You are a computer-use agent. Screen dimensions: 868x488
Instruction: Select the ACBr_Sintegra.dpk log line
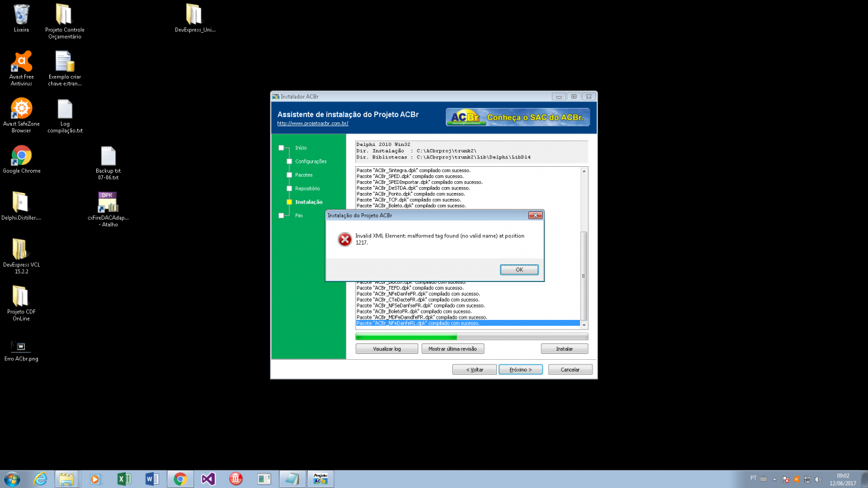[x=468, y=170]
